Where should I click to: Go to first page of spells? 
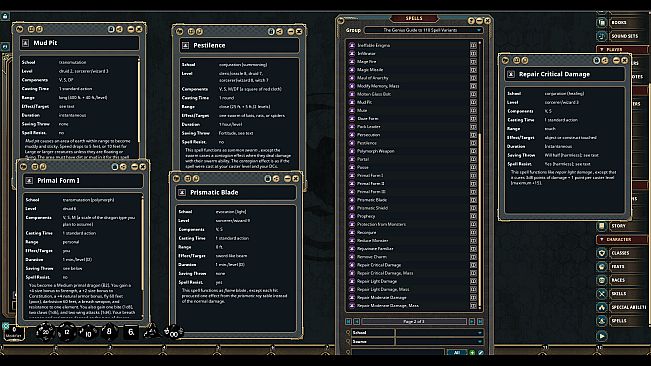[348, 322]
